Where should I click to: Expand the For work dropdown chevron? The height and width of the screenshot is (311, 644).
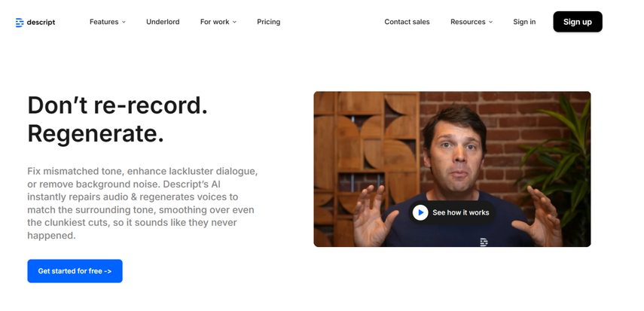click(x=234, y=23)
